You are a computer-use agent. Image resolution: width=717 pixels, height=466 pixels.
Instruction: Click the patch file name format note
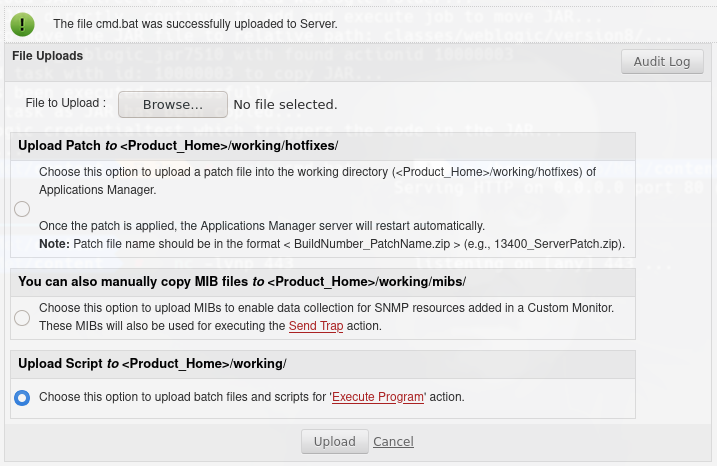point(332,244)
